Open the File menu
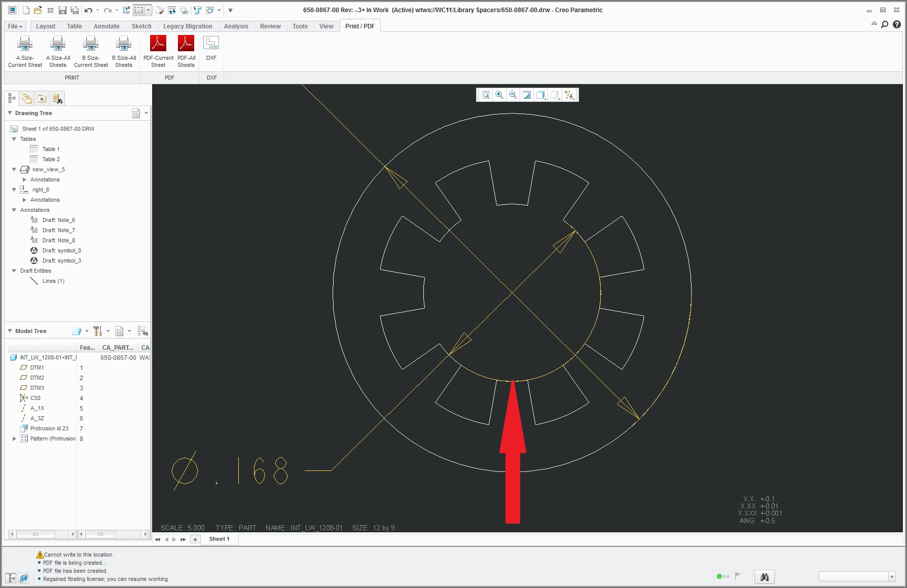This screenshot has height=588, width=907. [15, 26]
